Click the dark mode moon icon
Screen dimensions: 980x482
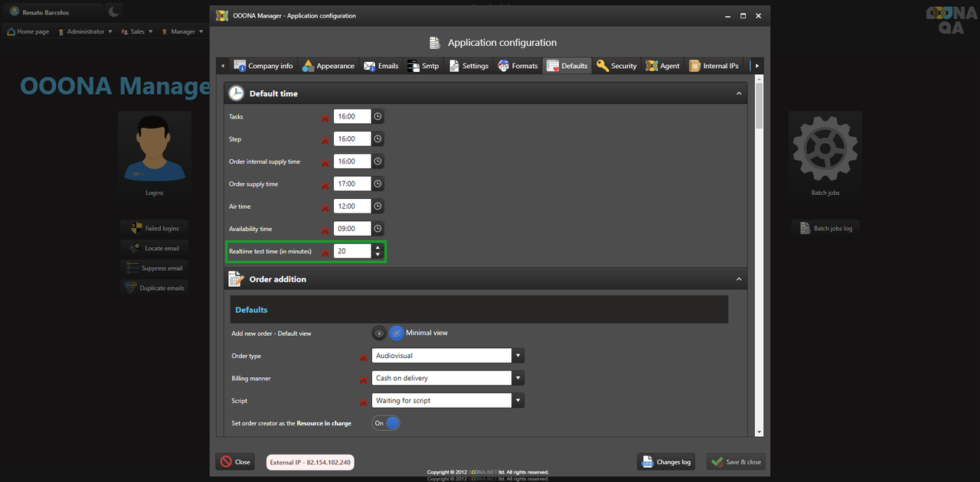click(x=114, y=11)
